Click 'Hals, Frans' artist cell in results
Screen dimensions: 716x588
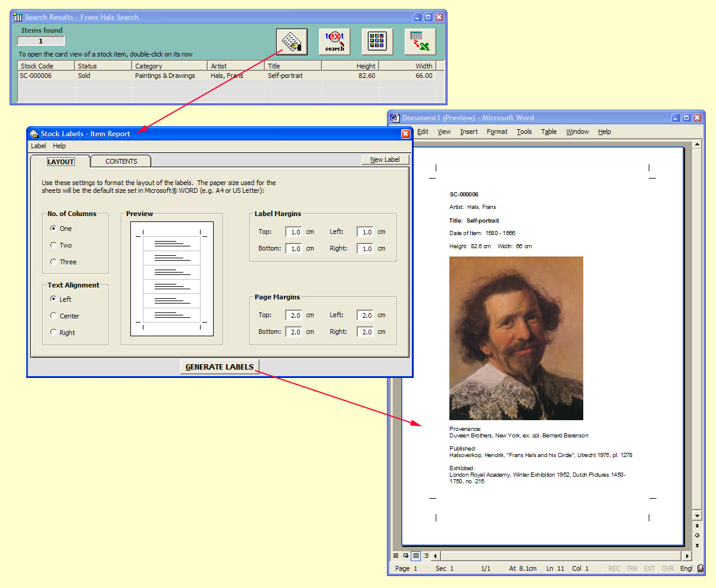click(227, 76)
